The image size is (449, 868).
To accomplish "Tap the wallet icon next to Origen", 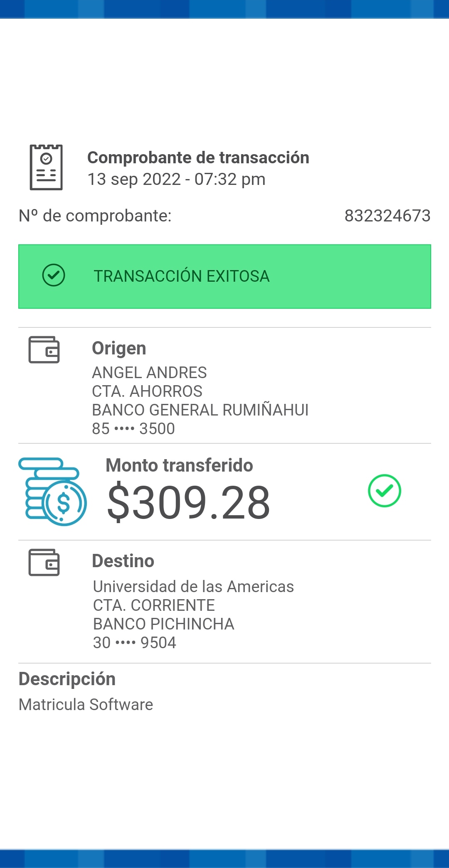I will pyautogui.click(x=44, y=349).
